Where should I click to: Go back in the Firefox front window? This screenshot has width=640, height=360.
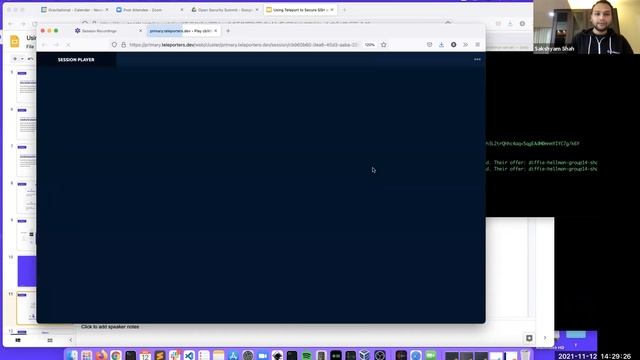(x=44, y=45)
